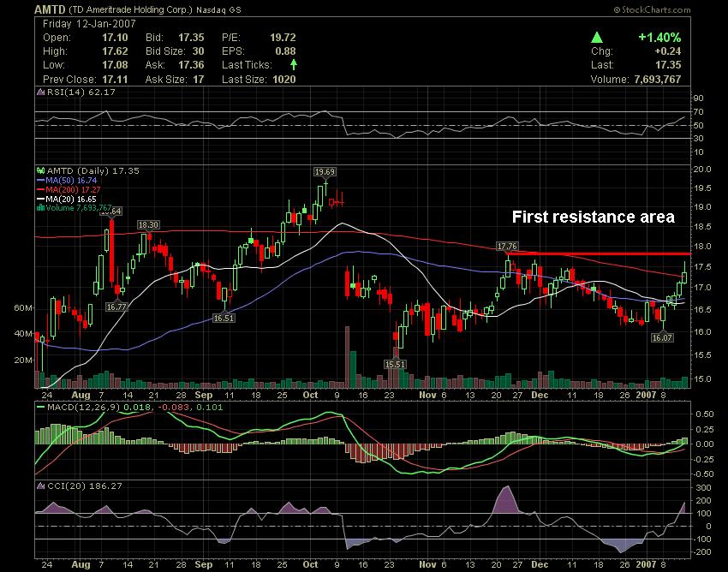
Task: Click the tallest volume spike bar in October
Action: pos(347,357)
